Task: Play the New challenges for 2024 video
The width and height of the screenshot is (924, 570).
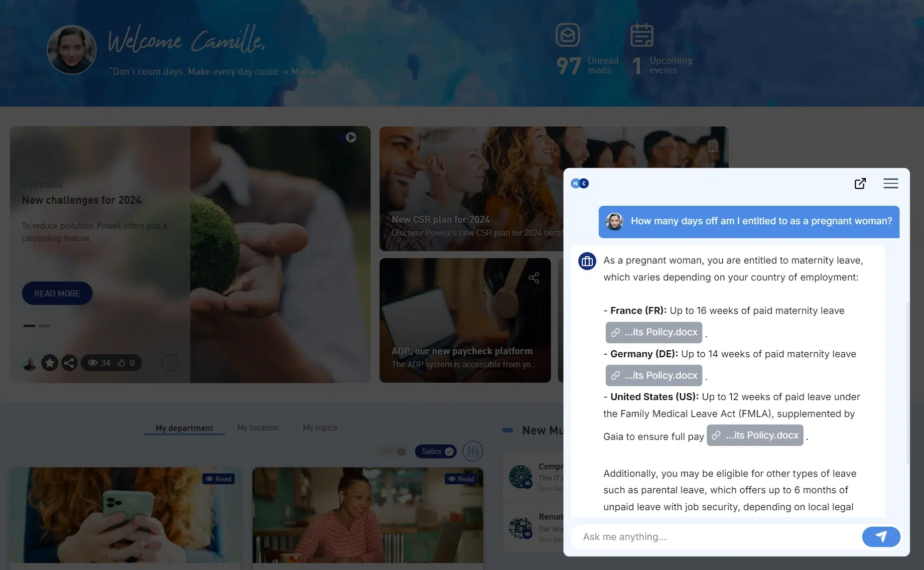Action: click(x=351, y=137)
